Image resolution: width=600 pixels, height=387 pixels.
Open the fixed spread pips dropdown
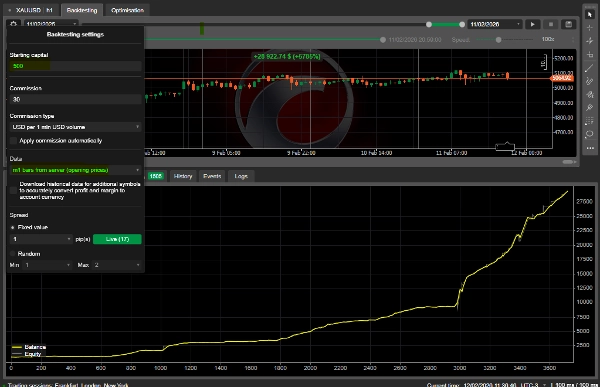(x=41, y=239)
